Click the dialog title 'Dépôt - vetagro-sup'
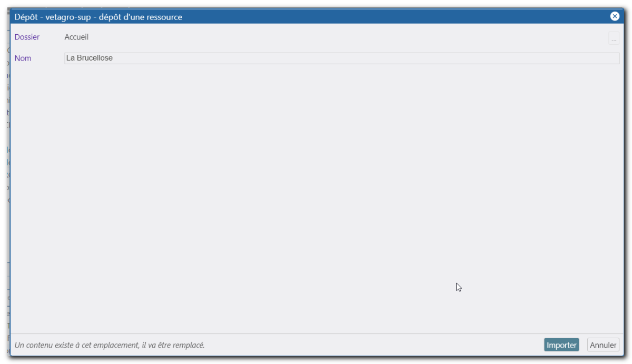 [x=53, y=17]
